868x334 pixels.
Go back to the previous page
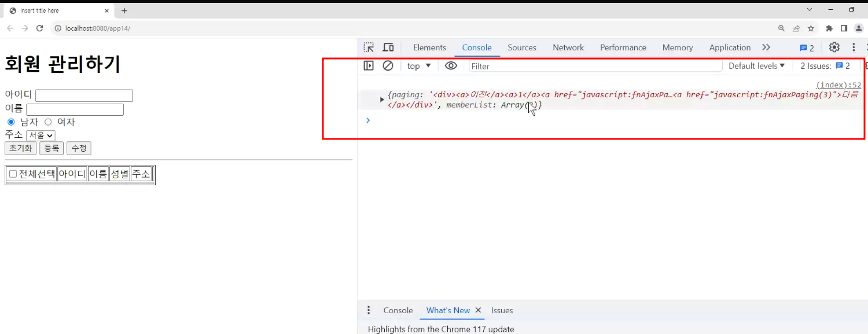(10, 28)
